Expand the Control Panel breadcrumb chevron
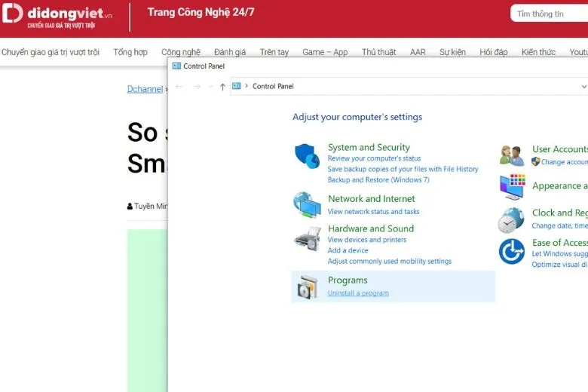The height and width of the screenshot is (392, 588). click(x=247, y=86)
